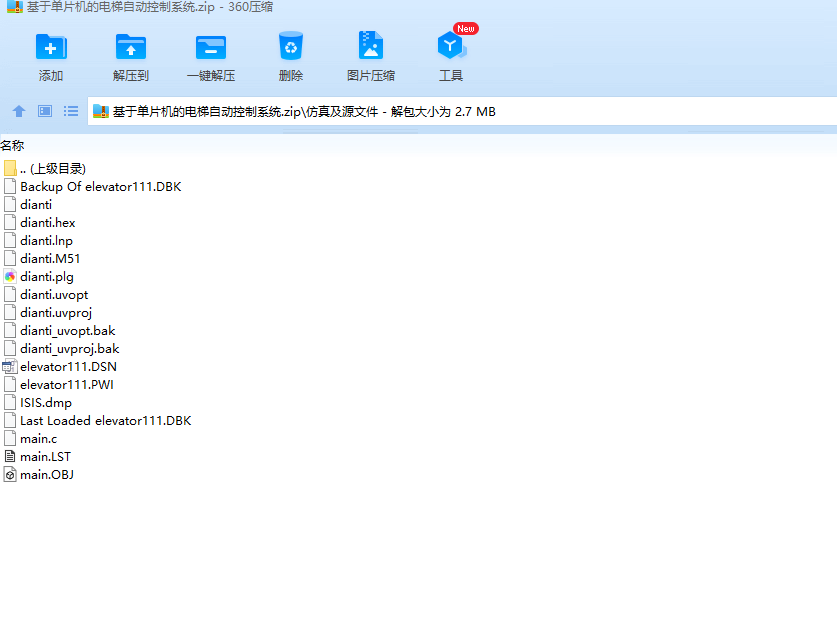Select the "elevator111.PWI" file
Image resolution: width=837 pixels, height=625 pixels.
(x=67, y=385)
